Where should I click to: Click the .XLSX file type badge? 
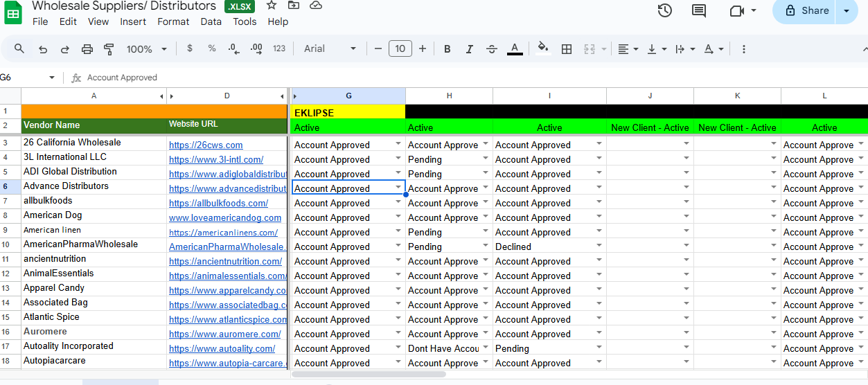240,7
